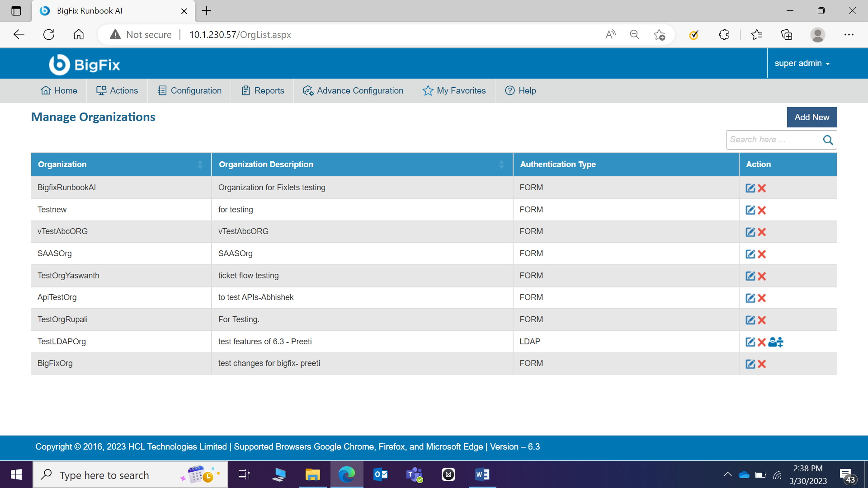The image size is (868, 488).
Task: Sort by Organization column arrows
Action: [200, 164]
